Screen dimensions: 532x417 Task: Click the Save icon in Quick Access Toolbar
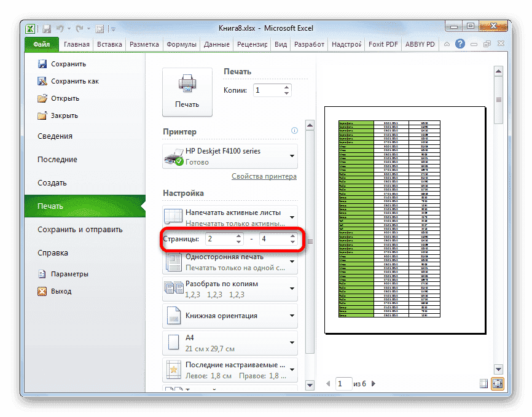(x=46, y=28)
